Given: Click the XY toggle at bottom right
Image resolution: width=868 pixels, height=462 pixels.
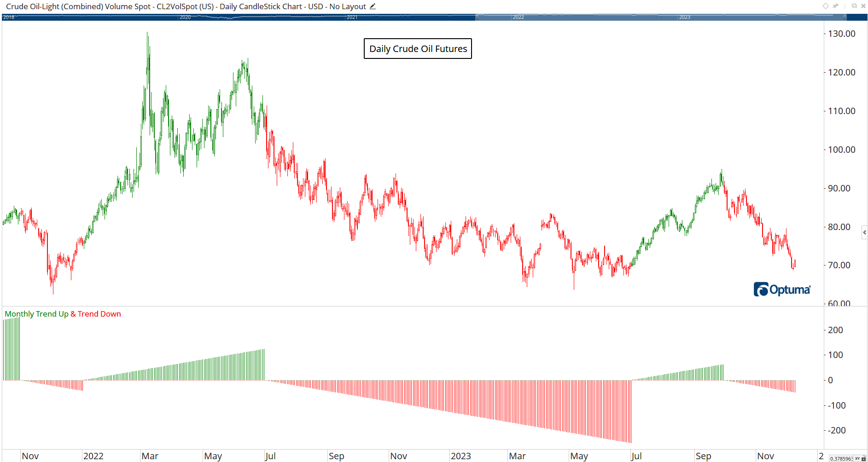Looking at the screenshot, I should [x=857, y=459].
